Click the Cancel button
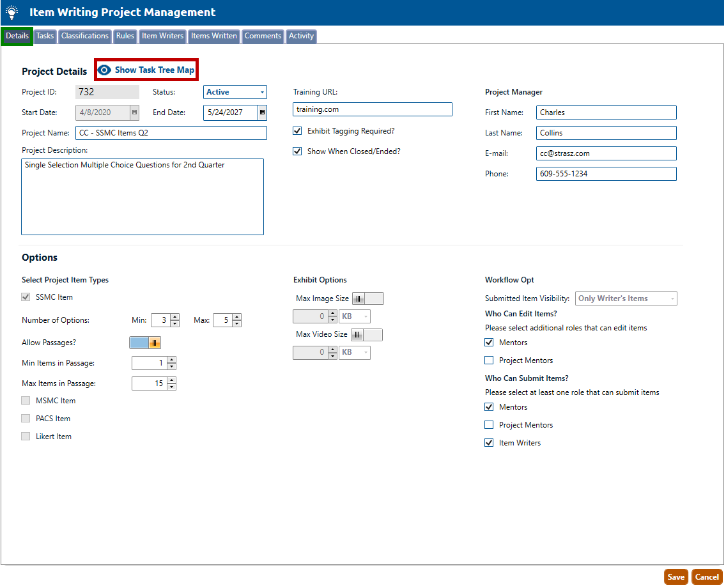Screen dimensions: 726x588 pos(707,577)
